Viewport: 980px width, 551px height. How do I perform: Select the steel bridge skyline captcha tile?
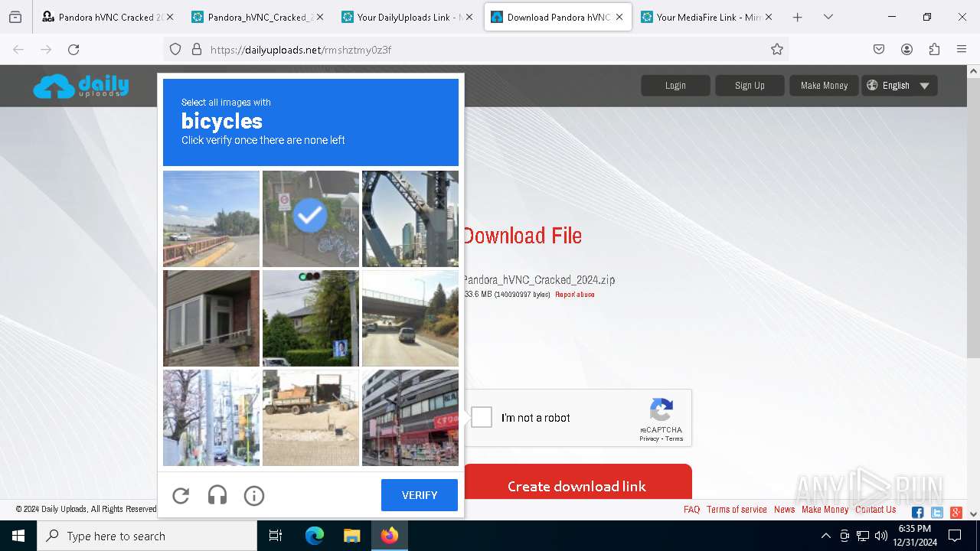pyautogui.click(x=410, y=219)
